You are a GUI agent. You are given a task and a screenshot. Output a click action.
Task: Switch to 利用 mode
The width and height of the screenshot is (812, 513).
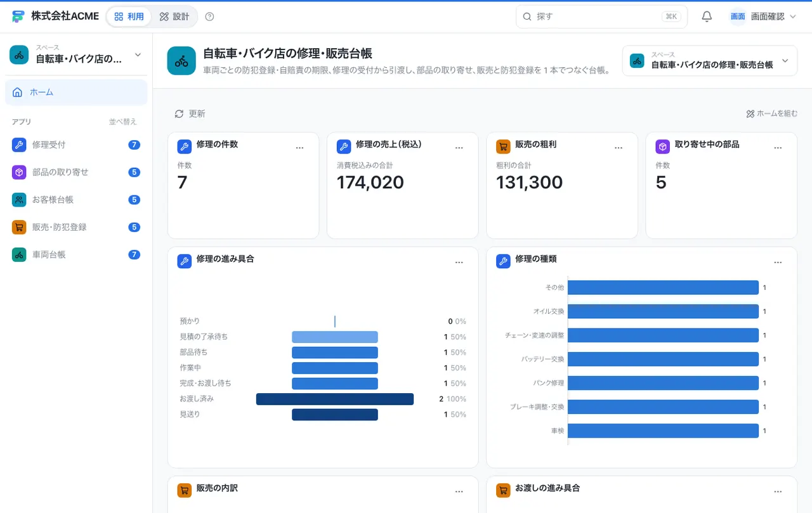coord(129,16)
